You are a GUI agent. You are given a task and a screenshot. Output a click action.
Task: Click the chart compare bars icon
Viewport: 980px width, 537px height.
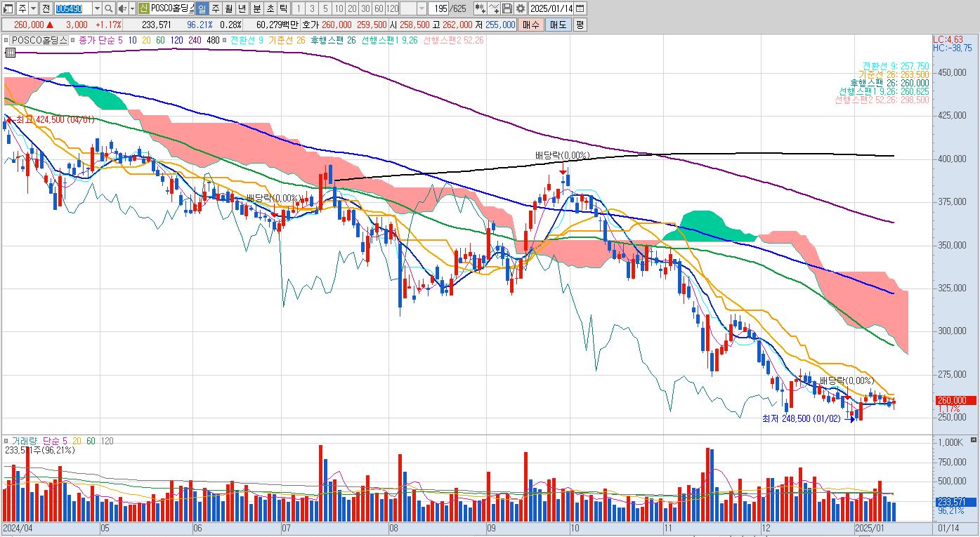tap(480, 8)
